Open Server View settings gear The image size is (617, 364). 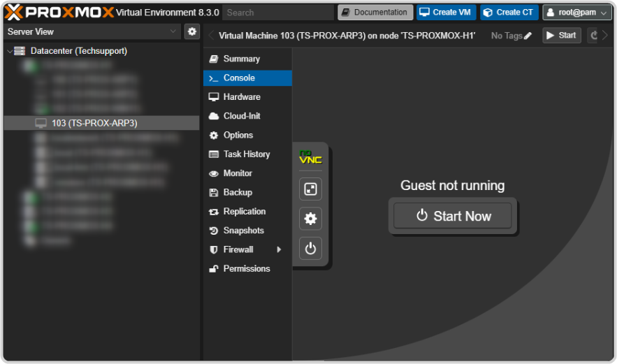coord(191,31)
